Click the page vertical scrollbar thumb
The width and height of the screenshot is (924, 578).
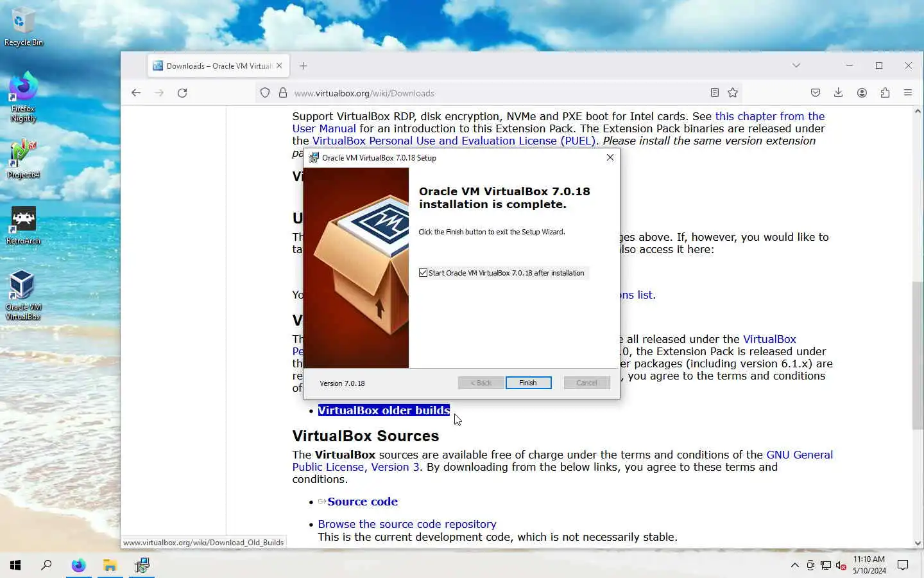918,355
